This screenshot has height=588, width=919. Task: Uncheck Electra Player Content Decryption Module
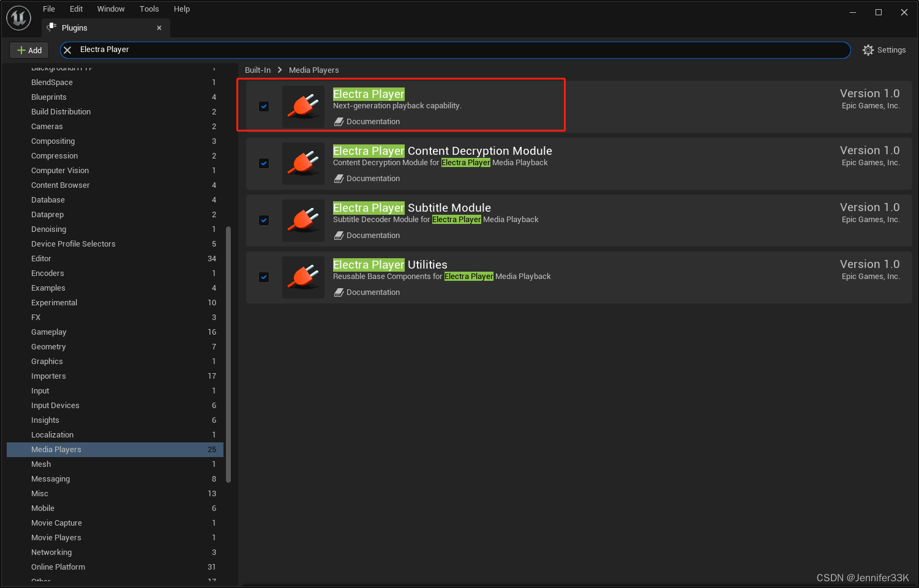pos(264,163)
